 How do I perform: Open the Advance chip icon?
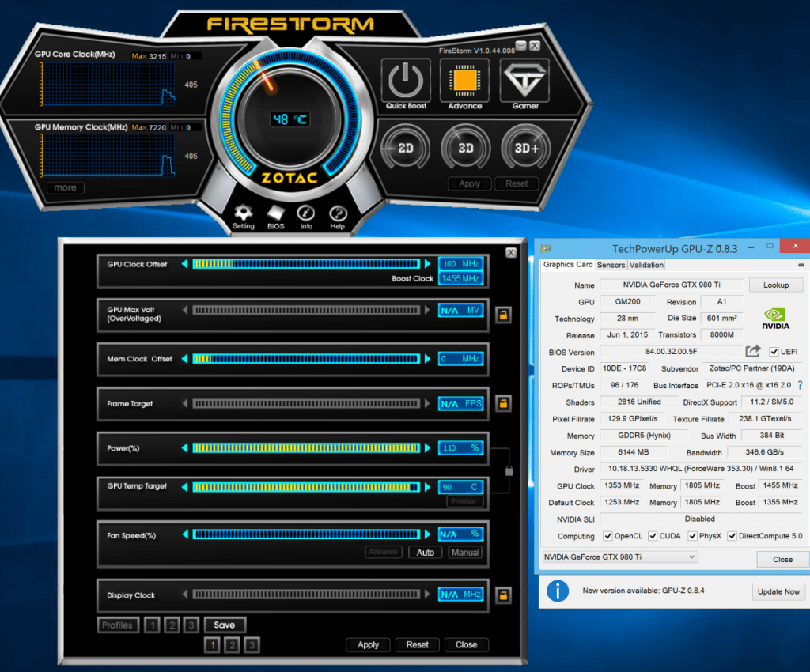465,81
